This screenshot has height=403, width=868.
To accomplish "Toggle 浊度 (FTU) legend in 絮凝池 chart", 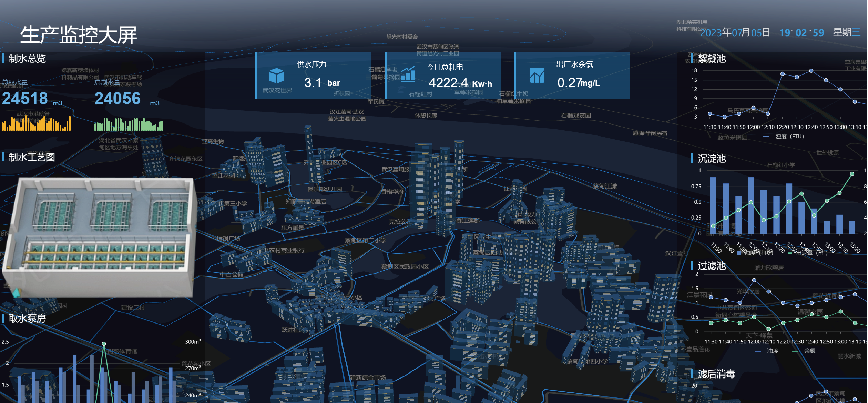I will point(783,137).
